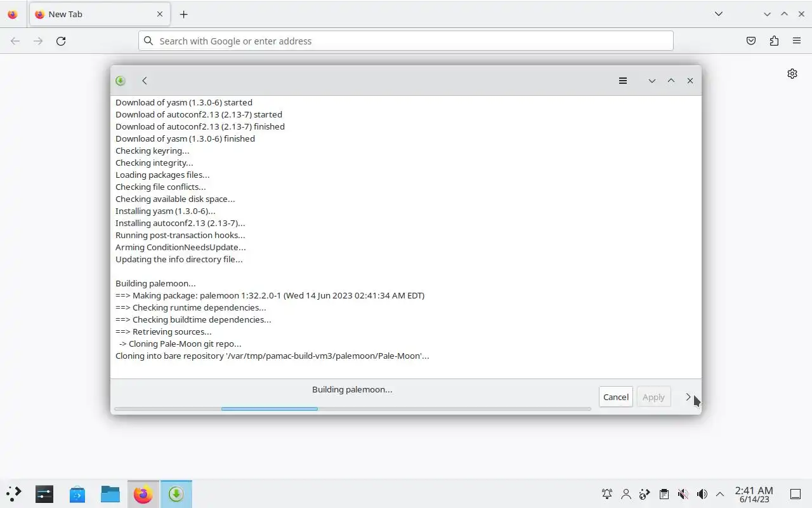
Task: Maximize the Firefox window
Action: point(784,14)
